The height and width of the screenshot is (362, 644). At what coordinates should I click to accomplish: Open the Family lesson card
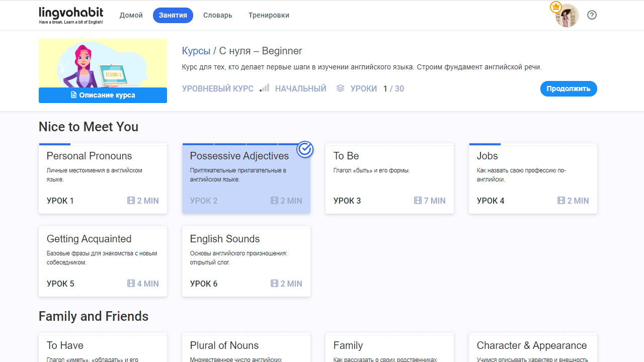(x=389, y=347)
